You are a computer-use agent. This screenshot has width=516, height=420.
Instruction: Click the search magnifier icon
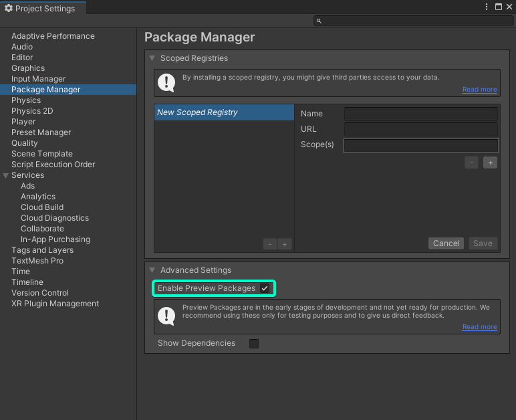tap(319, 21)
